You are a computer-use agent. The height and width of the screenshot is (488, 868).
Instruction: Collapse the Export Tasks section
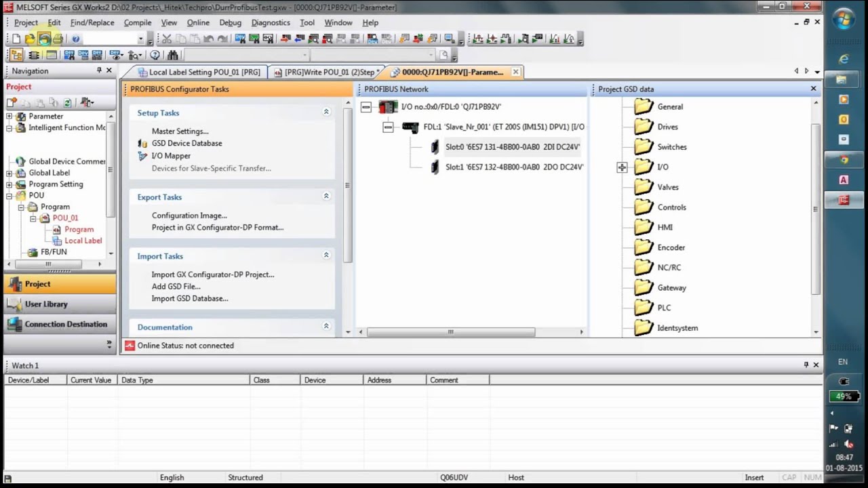click(326, 196)
